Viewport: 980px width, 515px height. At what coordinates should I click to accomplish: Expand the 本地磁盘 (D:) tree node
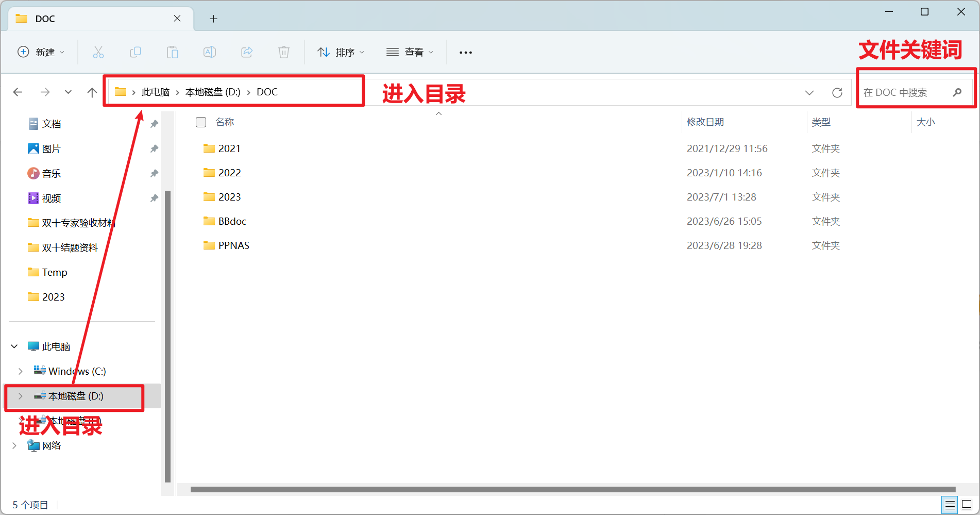click(21, 396)
